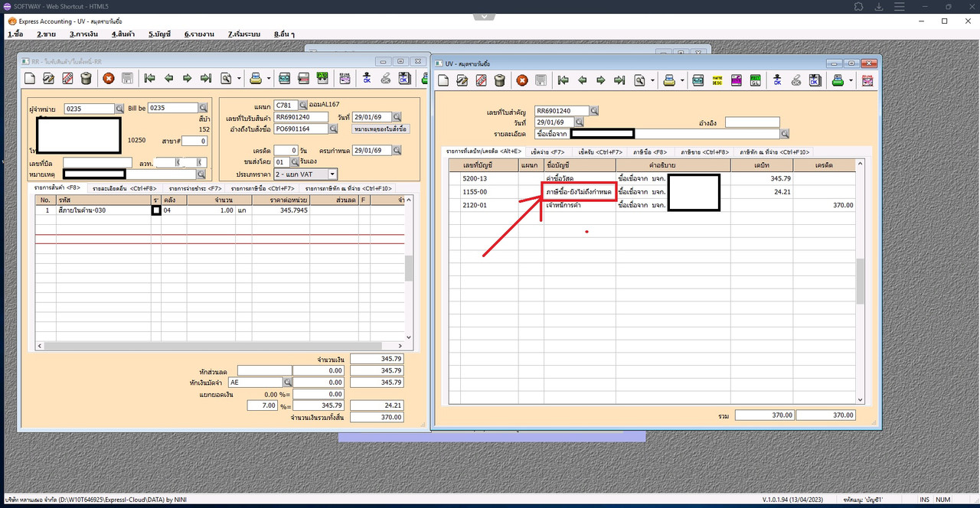Go to previous record in RR window

point(168,78)
